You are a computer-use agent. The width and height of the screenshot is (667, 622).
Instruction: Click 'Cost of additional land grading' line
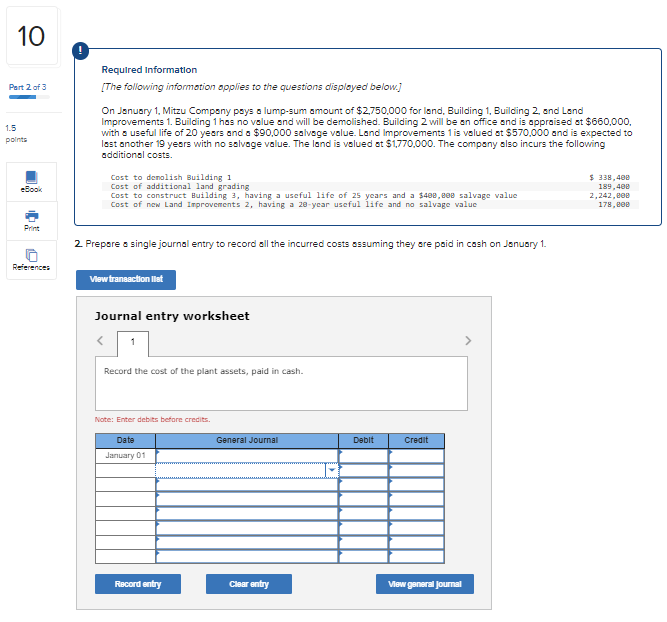(180, 186)
